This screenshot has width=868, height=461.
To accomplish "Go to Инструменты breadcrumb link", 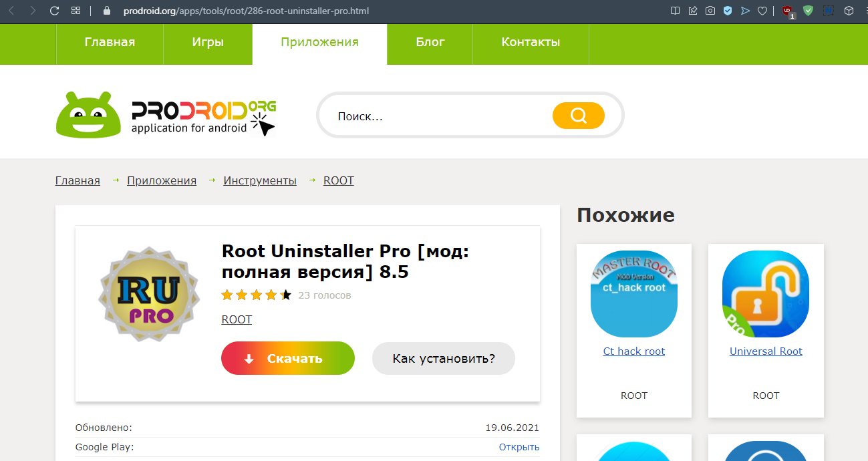I will [260, 180].
